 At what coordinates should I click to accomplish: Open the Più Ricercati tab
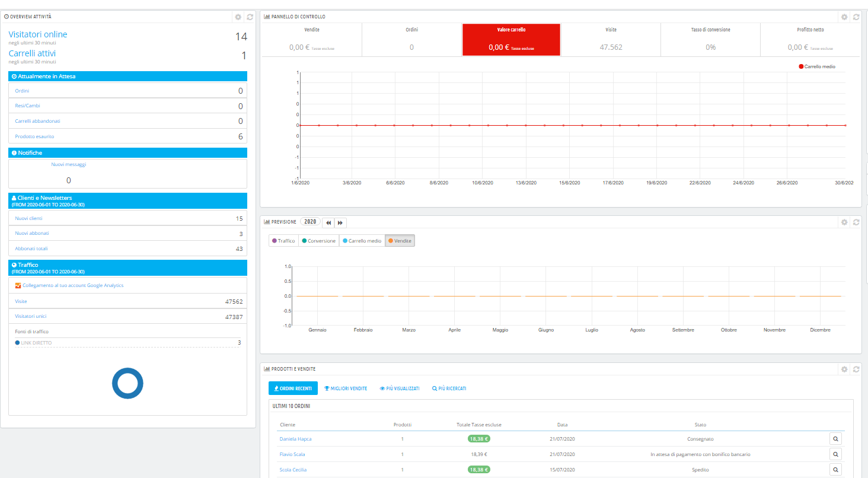pyautogui.click(x=449, y=388)
